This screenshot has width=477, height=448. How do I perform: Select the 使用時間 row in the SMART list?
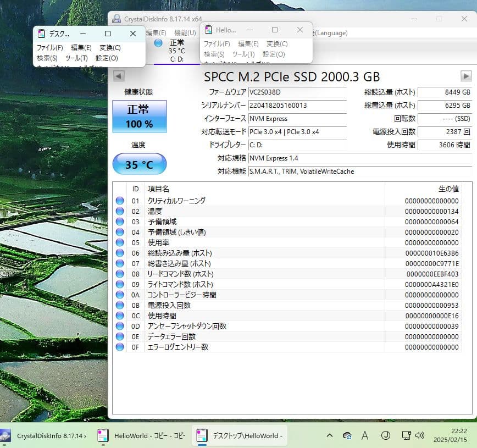[x=247, y=316]
